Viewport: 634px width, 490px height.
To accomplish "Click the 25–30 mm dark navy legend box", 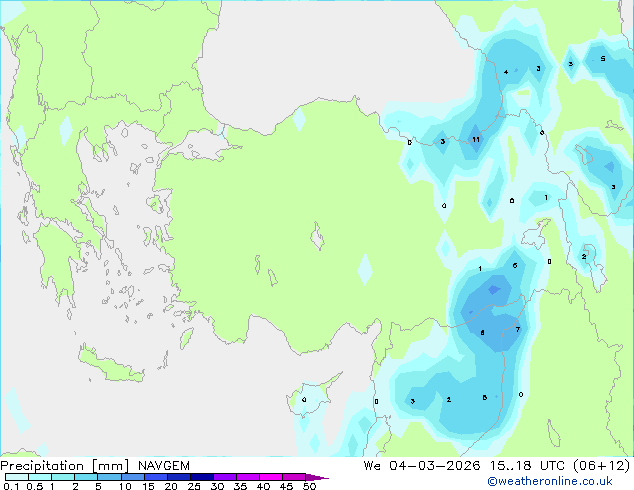I will [202, 477].
